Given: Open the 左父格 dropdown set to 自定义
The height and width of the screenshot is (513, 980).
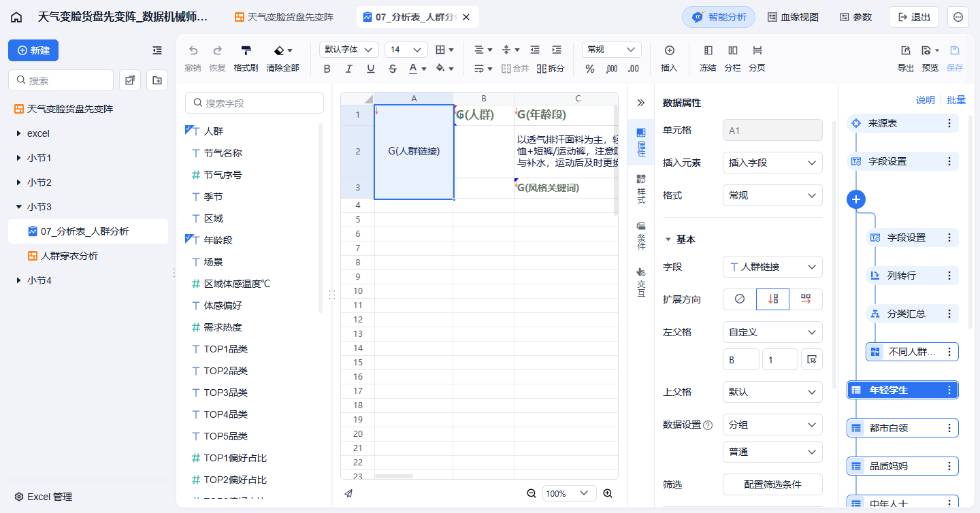Looking at the screenshot, I should coord(772,332).
